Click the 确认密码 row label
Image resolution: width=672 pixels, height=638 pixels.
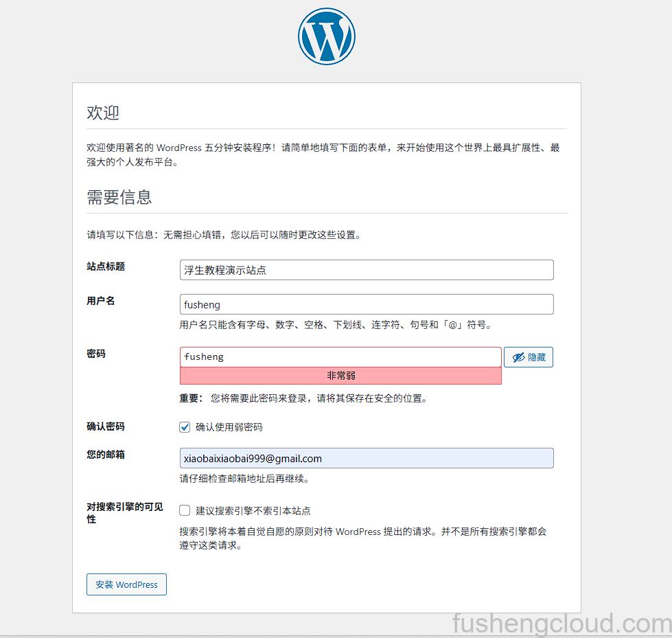click(106, 426)
